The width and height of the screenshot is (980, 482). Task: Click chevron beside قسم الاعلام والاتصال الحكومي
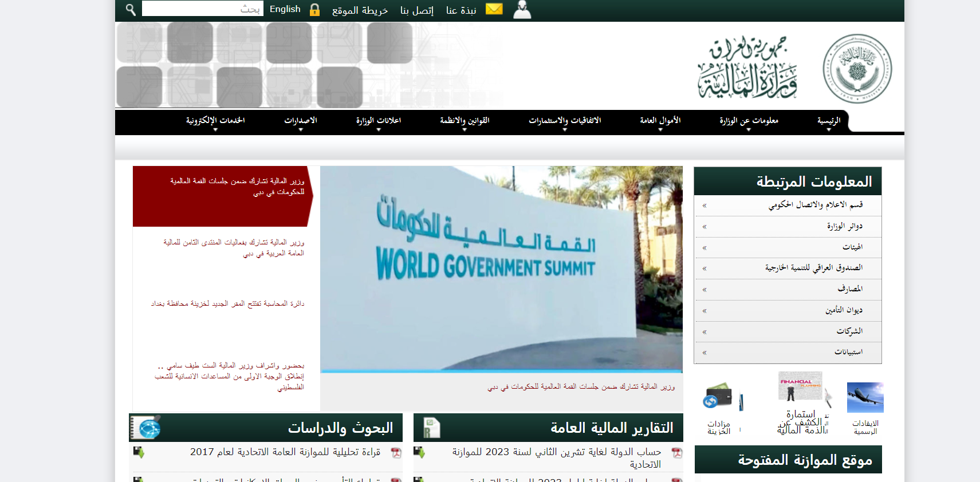pyautogui.click(x=705, y=206)
